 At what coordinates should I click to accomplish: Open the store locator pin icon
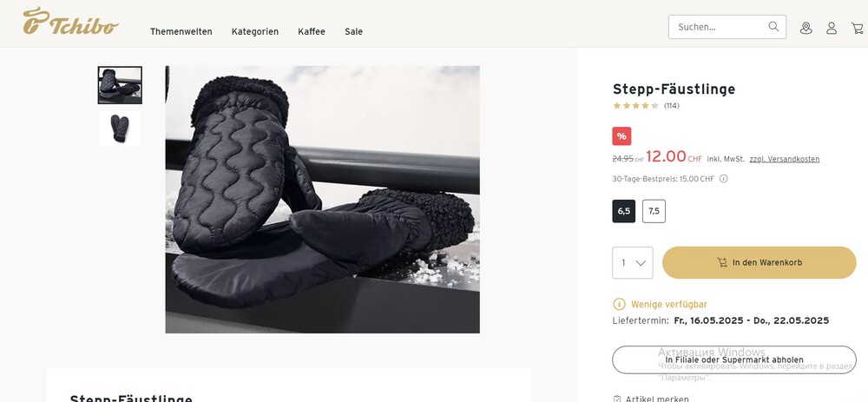click(x=806, y=29)
